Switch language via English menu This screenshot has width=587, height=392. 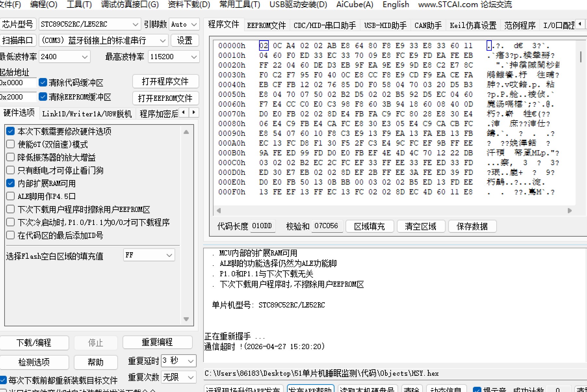pos(396,5)
